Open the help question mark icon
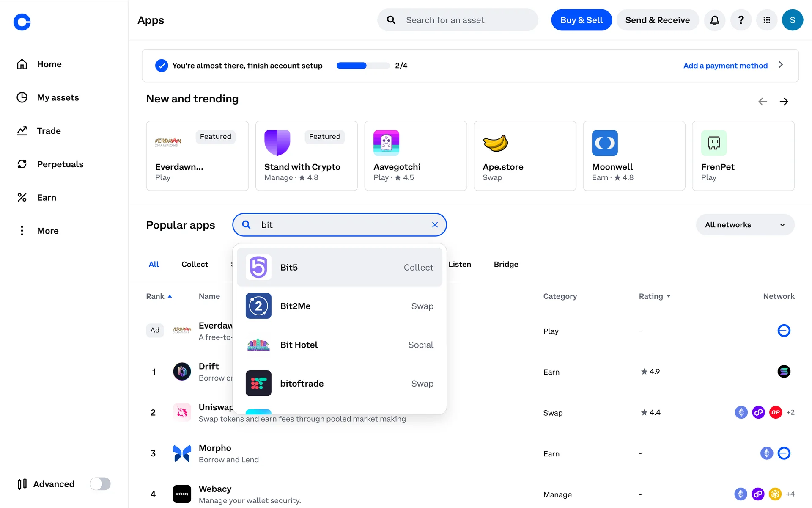The image size is (812, 508). 741,20
